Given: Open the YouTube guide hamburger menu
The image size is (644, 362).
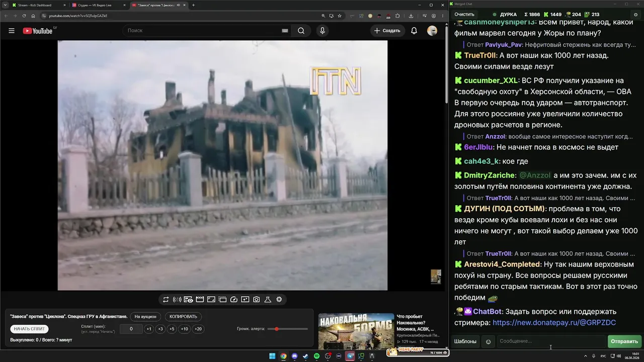Looking at the screenshot, I should click(12, 31).
